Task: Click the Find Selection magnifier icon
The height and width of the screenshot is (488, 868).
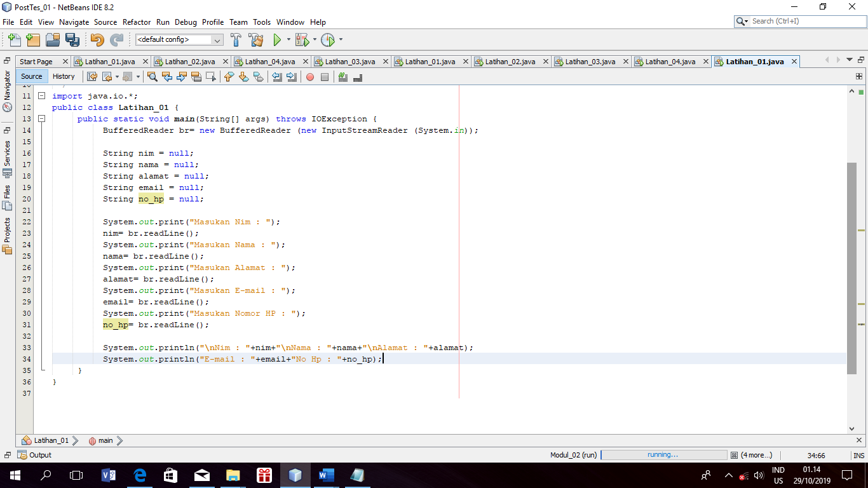Action: (x=153, y=77)
